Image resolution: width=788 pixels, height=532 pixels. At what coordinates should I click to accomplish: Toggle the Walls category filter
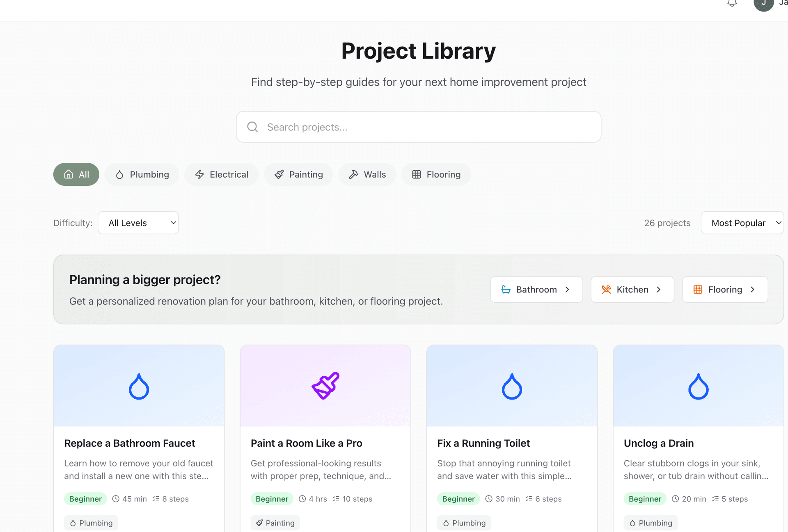[367, 174]
